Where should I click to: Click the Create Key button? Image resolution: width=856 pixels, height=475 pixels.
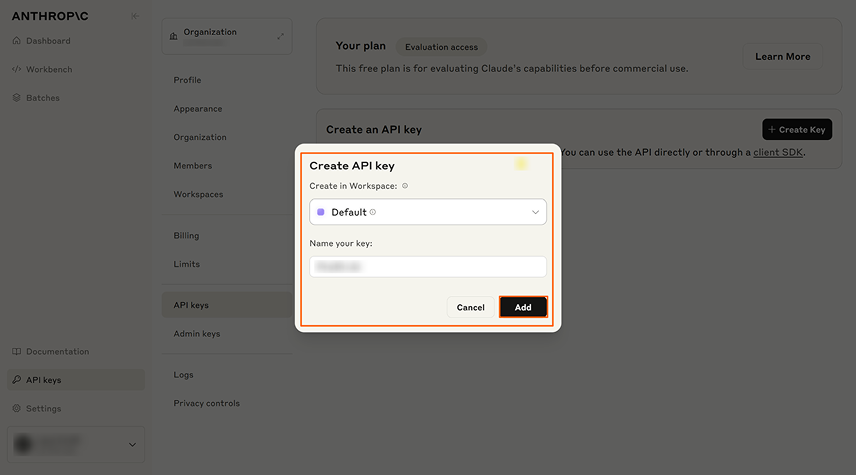coord(797,129)
